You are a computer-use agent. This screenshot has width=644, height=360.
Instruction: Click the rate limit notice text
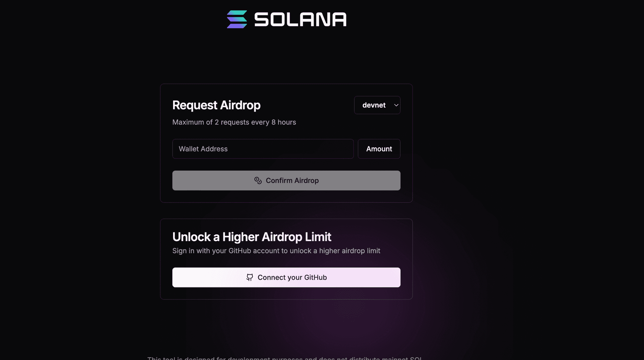pyautogui.click(x=234, y=122)
